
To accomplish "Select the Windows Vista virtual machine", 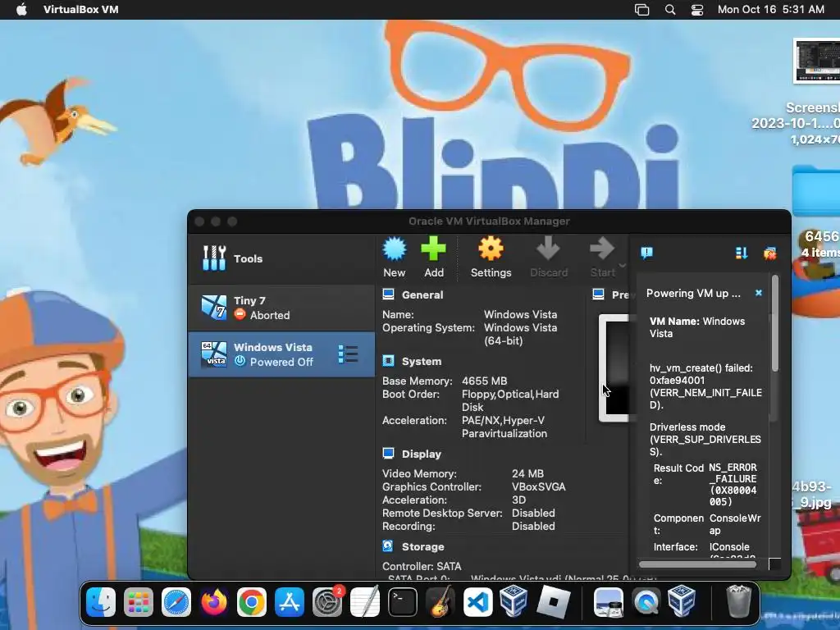I will [282, 354].
